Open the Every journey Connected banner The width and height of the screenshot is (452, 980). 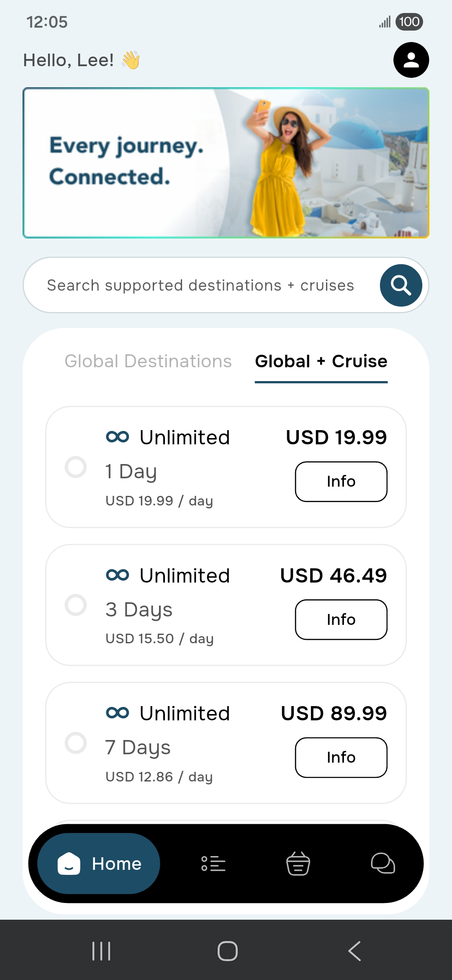pyautogui.click(x=226, y=163)
